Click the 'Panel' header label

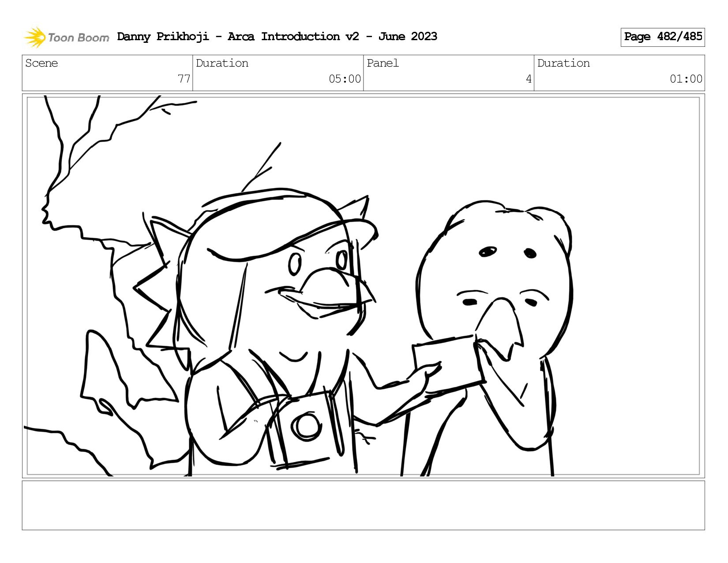383,63
